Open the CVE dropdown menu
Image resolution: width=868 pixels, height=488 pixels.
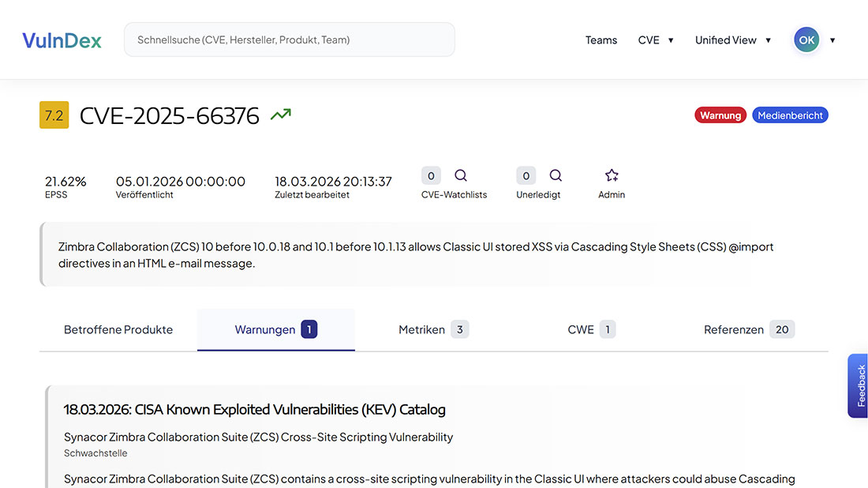656,40
